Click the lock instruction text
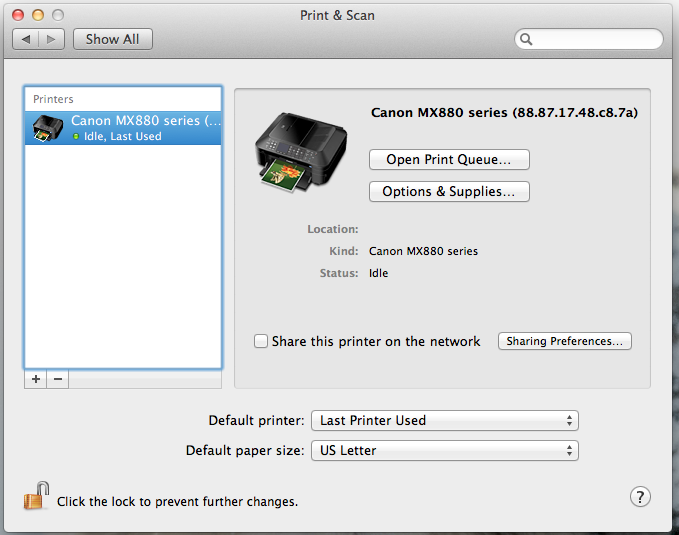This screenshot has width=679, height=535. [178, 502]
